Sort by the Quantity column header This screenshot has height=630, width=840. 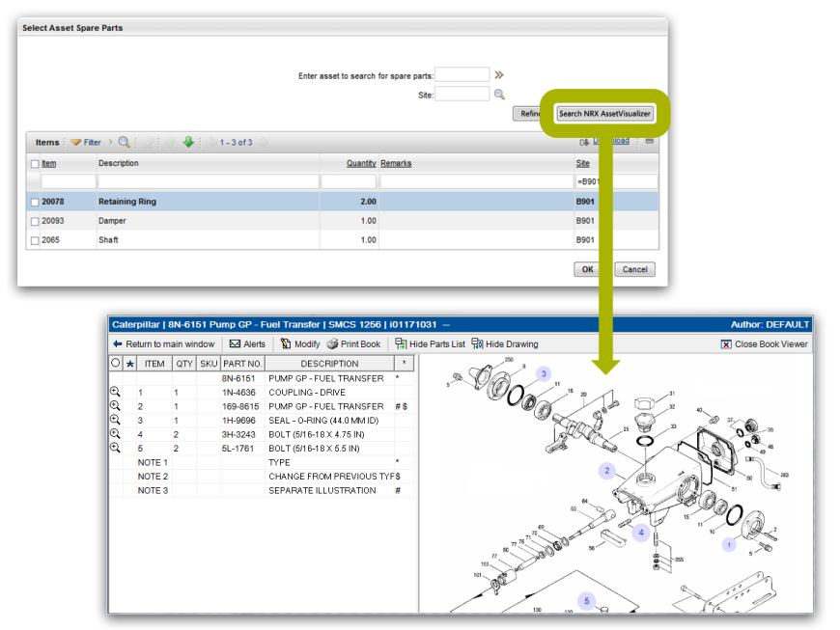pyautogui.click(x=361, y=163)
